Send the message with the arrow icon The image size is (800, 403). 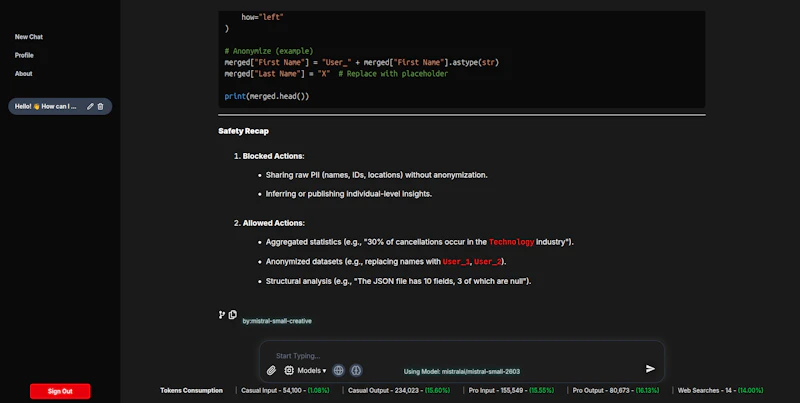click(650, 368)
